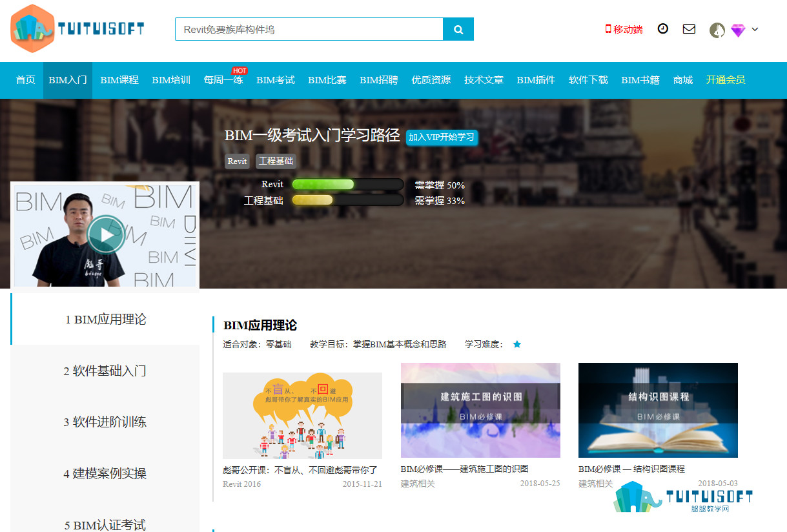Select BIM入门 navigation item

click(68, 80)
